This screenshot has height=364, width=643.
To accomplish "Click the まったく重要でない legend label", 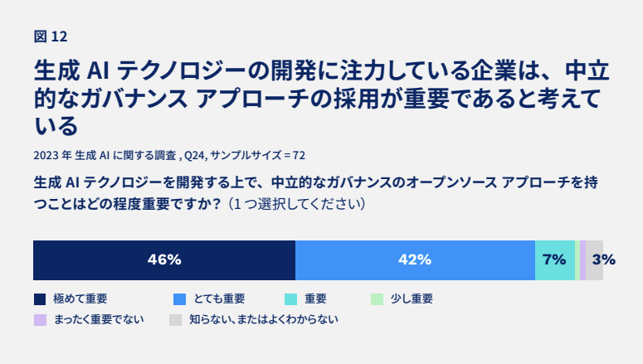I will 99,320.
